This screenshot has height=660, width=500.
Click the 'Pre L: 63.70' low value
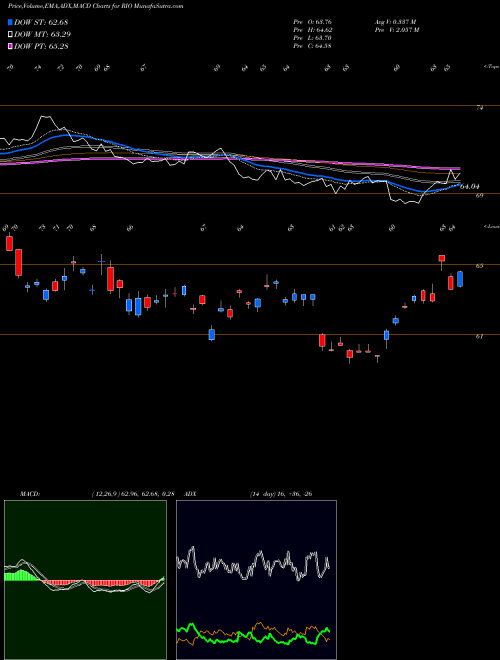(x=312, y=38)
